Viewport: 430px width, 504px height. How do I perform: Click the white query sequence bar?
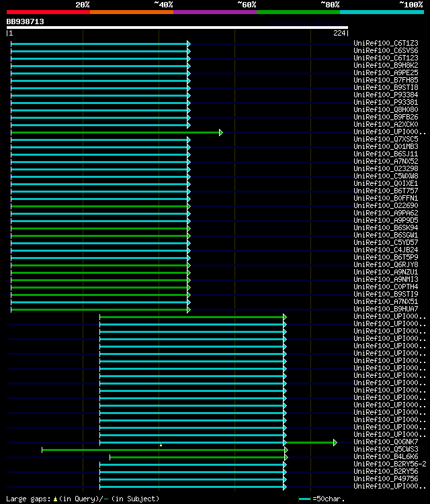click(x=177, y=28)
